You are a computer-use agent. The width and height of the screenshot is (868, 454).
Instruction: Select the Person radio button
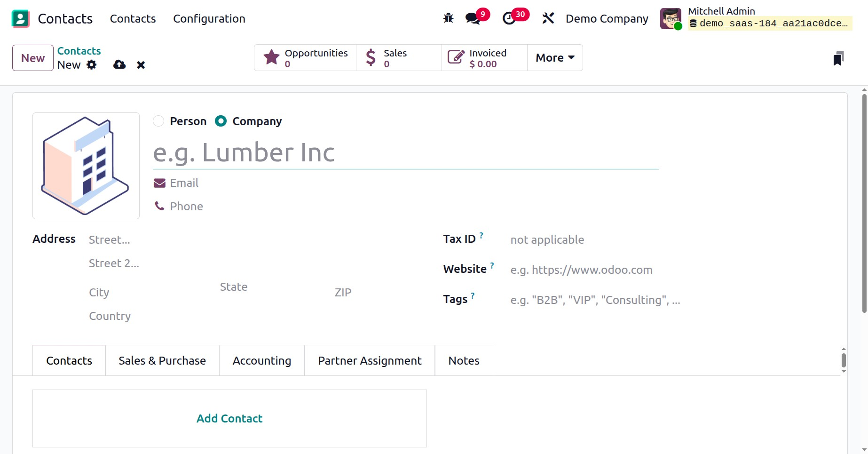[159, 121]
